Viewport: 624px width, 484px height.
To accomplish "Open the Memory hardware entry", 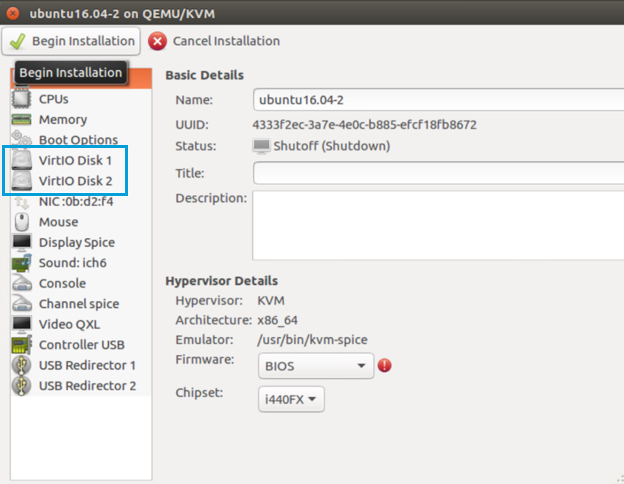I will (x=81, y=119).
